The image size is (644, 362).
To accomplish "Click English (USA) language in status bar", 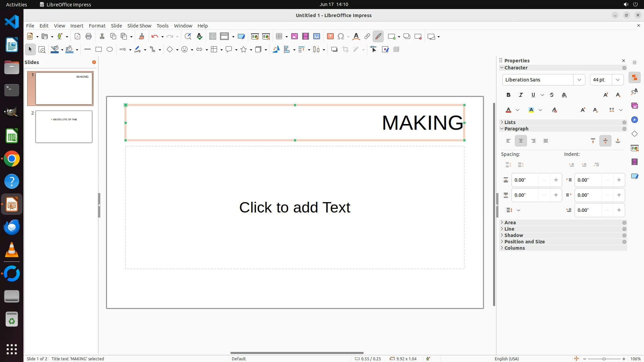I will pos(506,359).
